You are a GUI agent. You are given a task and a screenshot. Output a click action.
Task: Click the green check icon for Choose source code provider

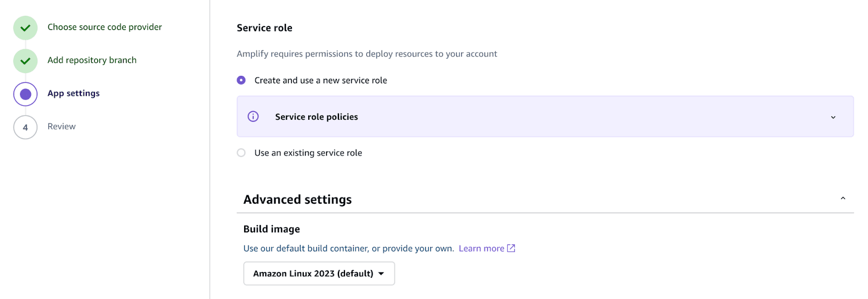pyautogui.click(x=25, y=28)
